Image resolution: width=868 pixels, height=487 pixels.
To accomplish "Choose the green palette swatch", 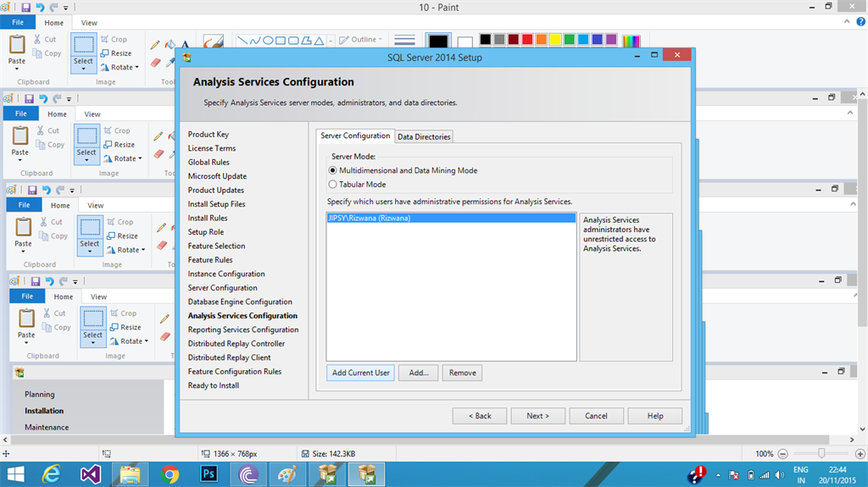I will [569, 39].
